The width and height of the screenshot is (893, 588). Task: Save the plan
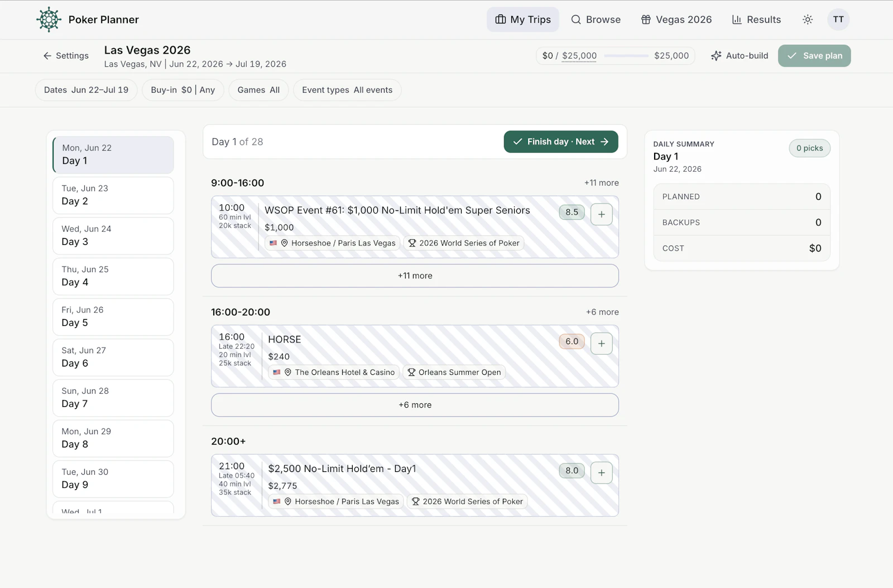point(814,56)
